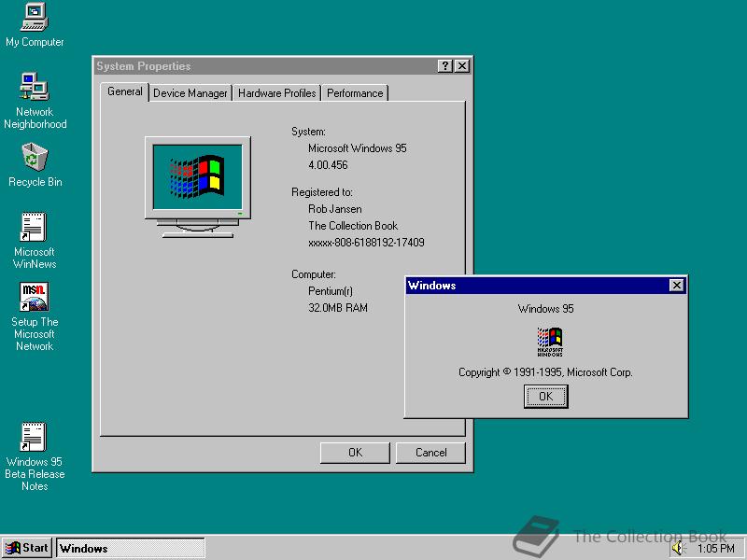Image resolution: width=747 pixels, height=560 pixels.
Task: Click the System: label
Action: [x=308, y=132]
